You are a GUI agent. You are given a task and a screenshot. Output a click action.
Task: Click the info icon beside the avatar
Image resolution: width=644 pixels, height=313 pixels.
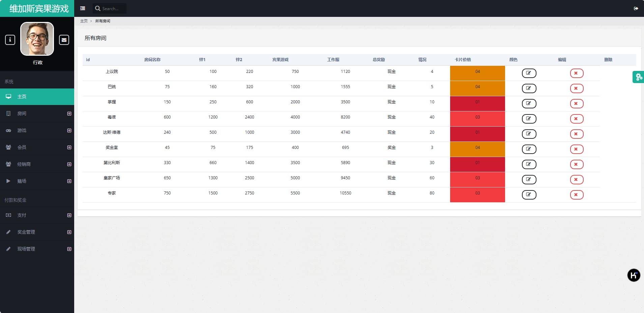pyautogui.click(x=10, y=40)
